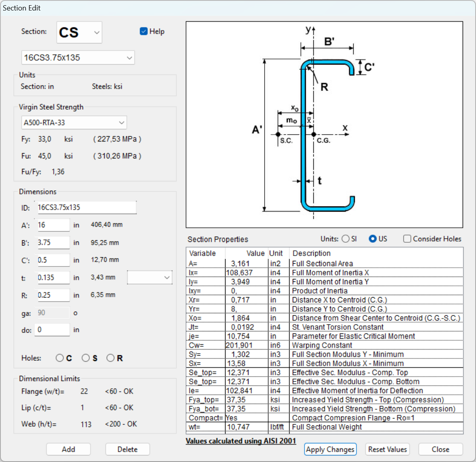Screen dimensions: 476x462
Task: Click the ID input field
Action: [x=86, y=208]
